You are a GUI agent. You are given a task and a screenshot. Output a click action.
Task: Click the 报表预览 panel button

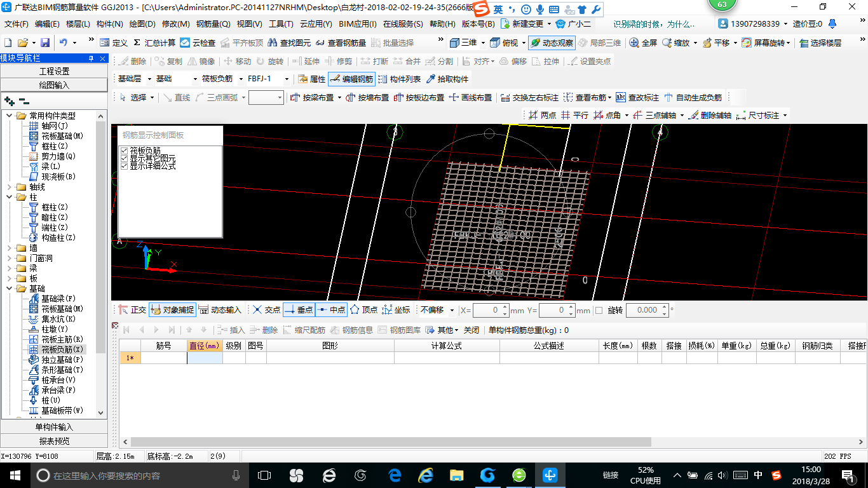tap(54, 440)
